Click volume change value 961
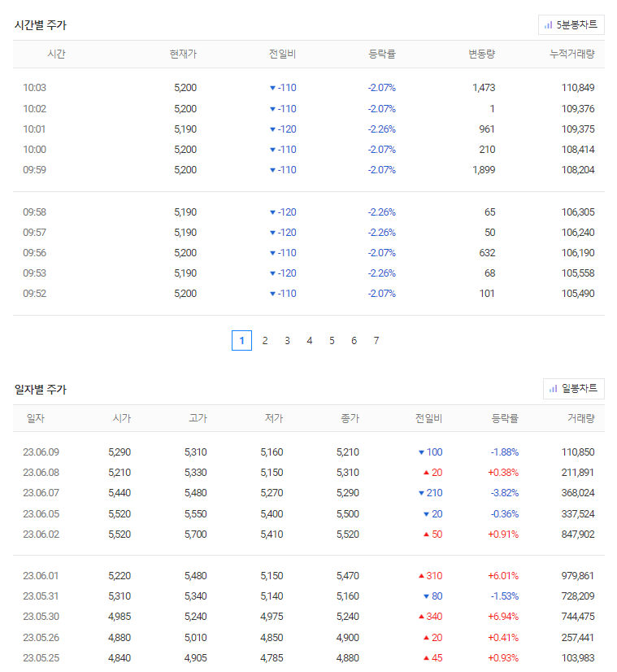The image size is (617, 672). click(x=487, y=129)
